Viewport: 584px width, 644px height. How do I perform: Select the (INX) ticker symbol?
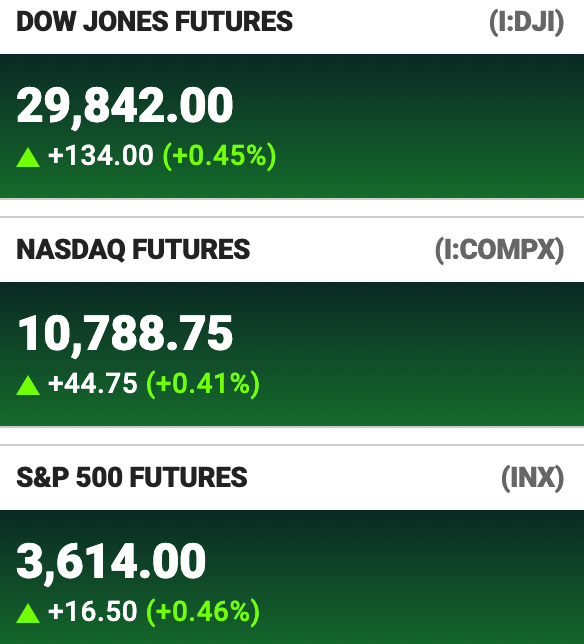533,478
